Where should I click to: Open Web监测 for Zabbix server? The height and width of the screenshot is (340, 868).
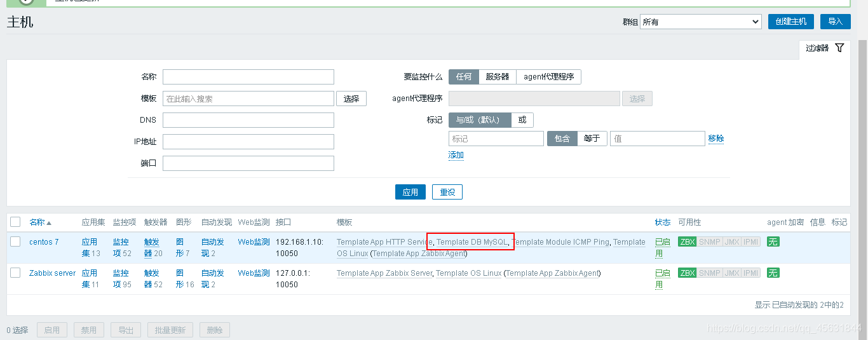[x=254, y=273]
